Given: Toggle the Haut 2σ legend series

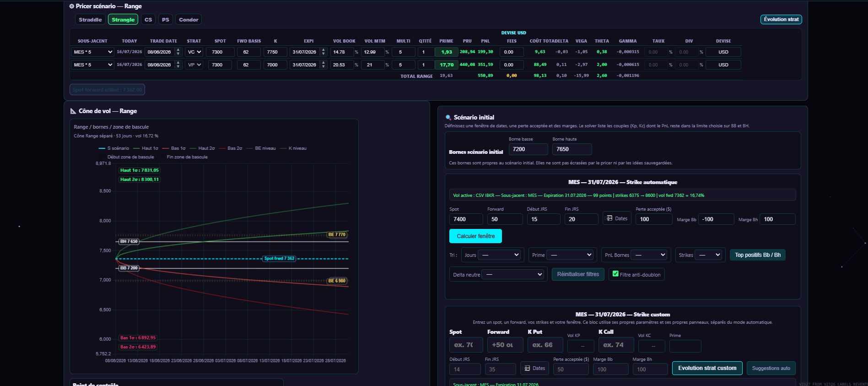Looking at the screenshot, I should 202,148.
